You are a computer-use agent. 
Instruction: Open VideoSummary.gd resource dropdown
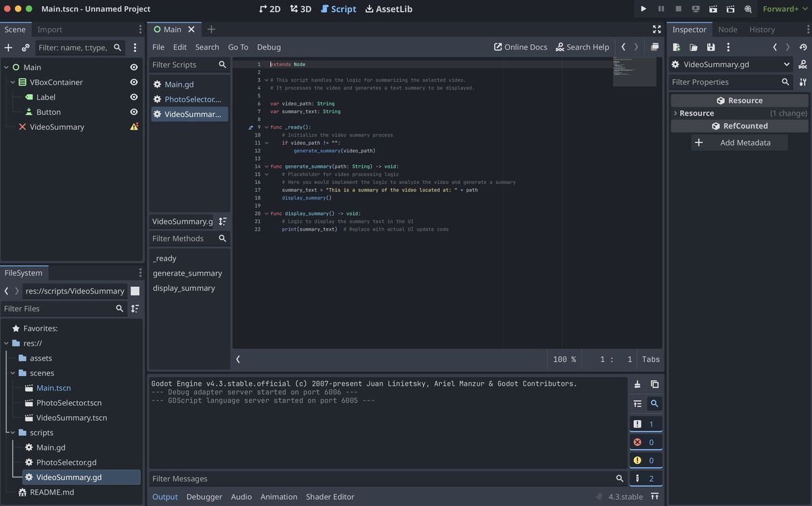pyautogui.click(x=731, y=64)
